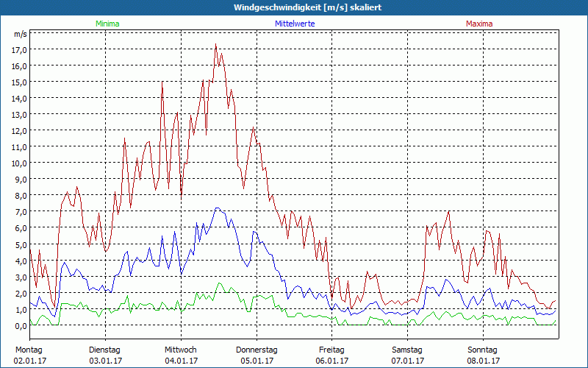The width and height of the screenshot is (588, 368).
Task: Click the 'Freitag' day label
Action: click(331, 350)
